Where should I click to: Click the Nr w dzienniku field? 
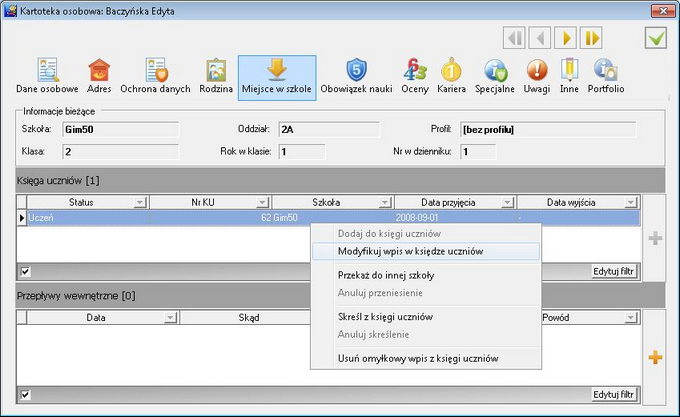pos(478,152)
